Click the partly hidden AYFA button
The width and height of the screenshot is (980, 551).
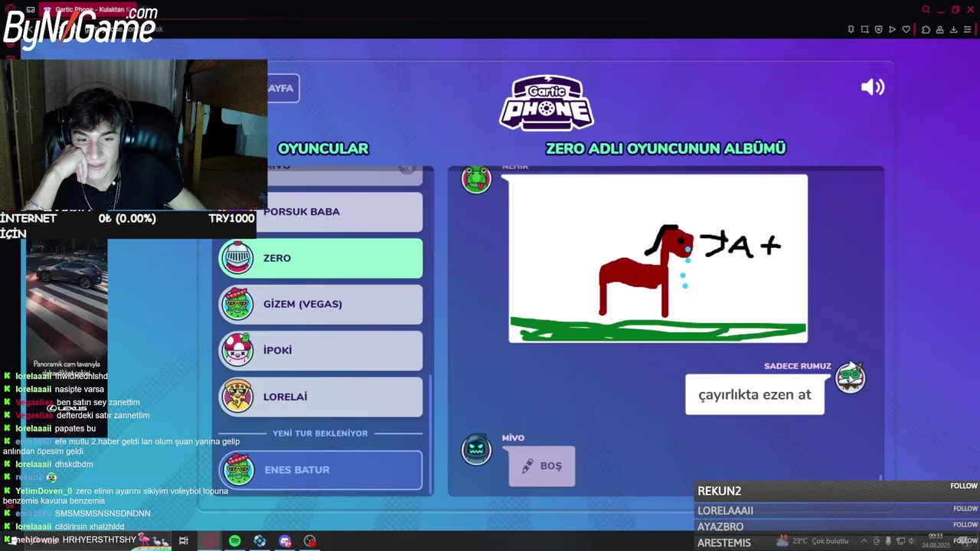point(283,88)
